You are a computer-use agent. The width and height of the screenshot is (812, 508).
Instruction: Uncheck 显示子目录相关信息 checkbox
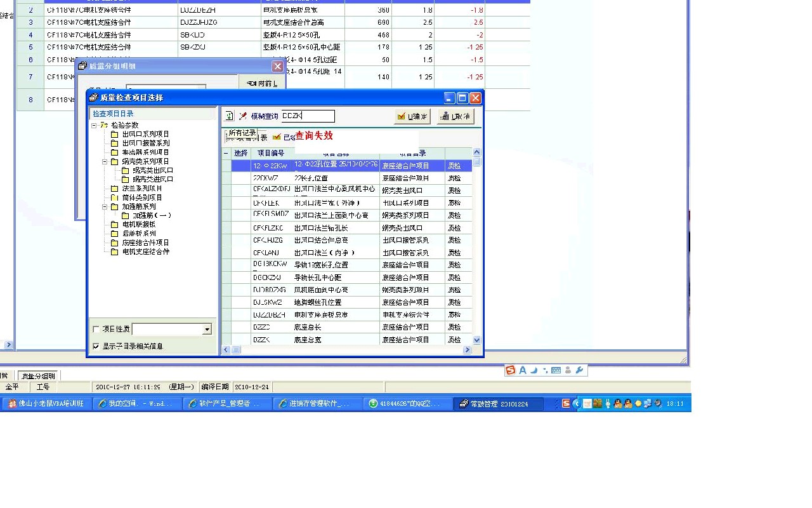pos(96,347)
